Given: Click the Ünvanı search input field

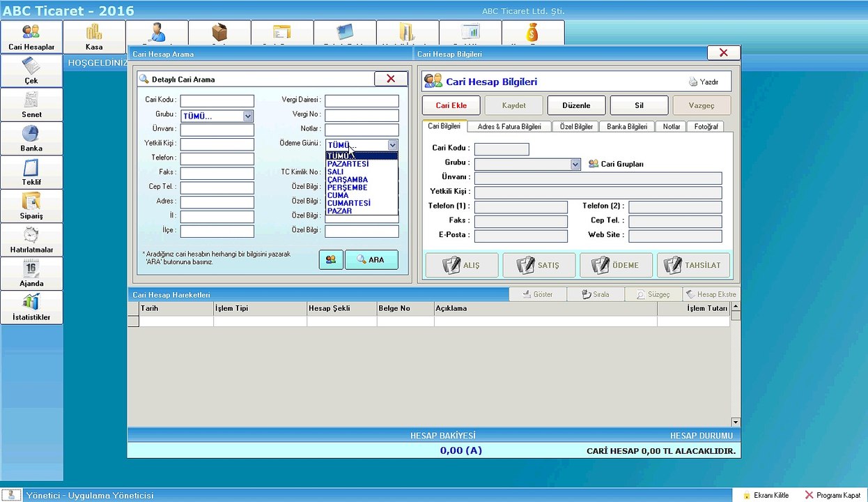Looking at the screenshot, I should click(x=217, y=130).
